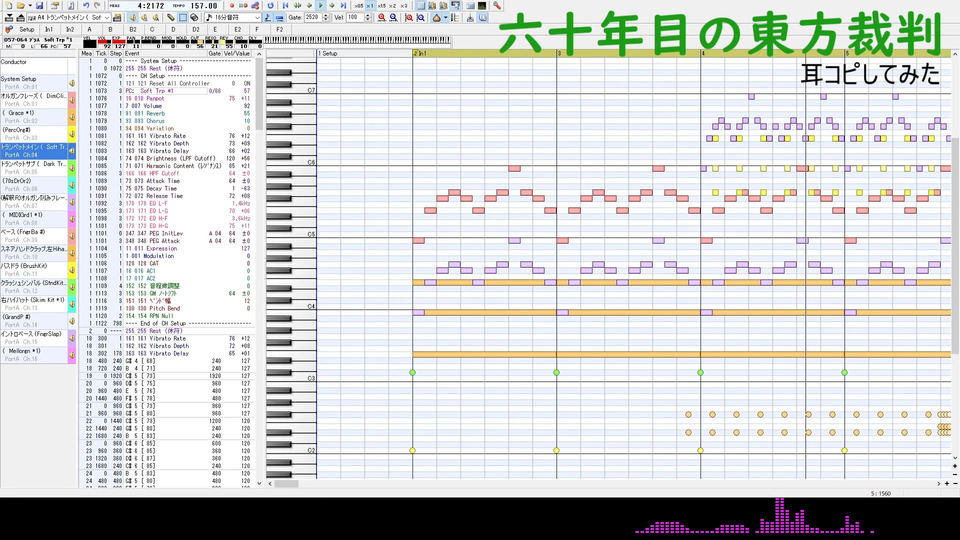
Task: Select the Reset All Controller event row
Action: point(166,83)
